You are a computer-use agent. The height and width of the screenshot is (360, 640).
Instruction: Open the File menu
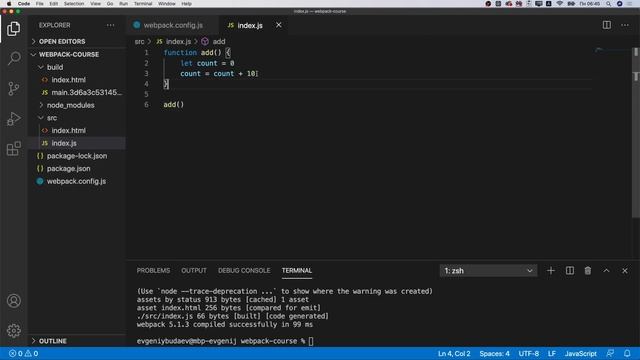click(40, 4)
